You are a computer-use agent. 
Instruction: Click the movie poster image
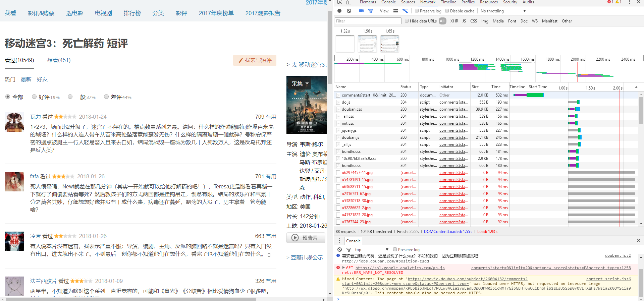tap(307, 105)
